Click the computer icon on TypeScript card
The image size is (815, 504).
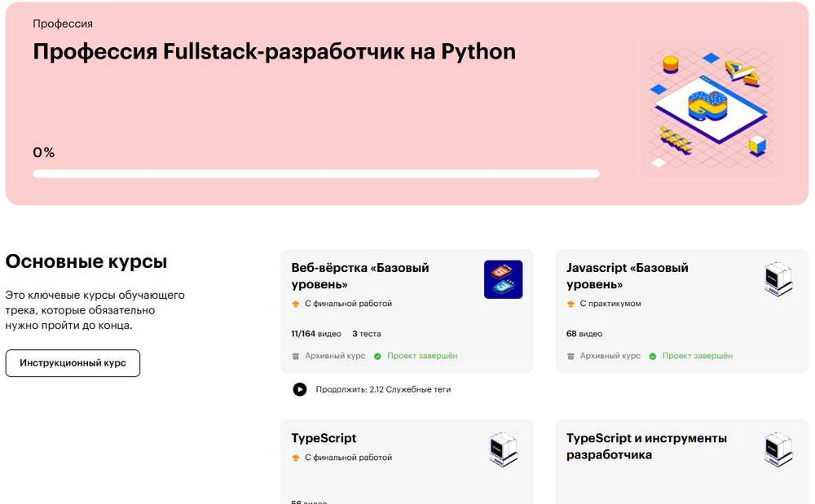[503, 449]
